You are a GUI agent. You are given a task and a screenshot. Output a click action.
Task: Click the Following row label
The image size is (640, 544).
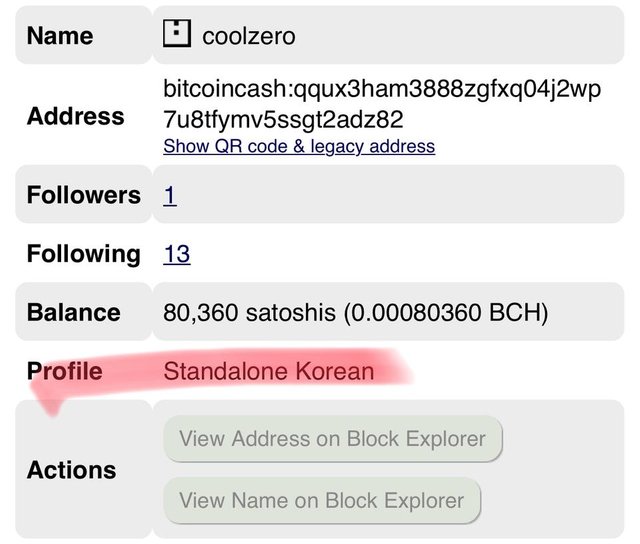[x=84, y=253]
